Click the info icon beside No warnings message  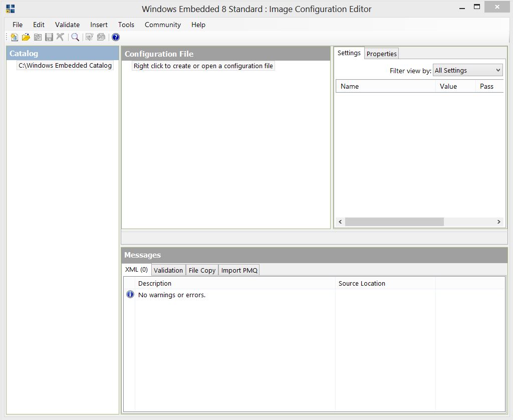130,294
